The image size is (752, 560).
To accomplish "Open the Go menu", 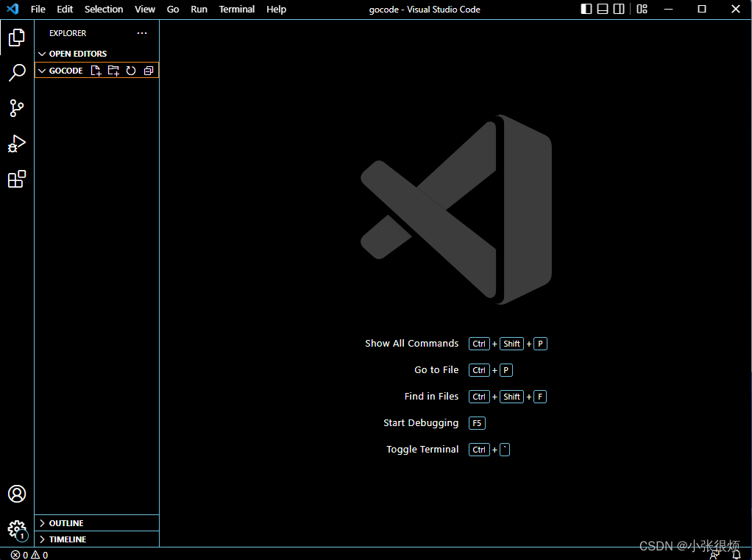I will (173, 9).
